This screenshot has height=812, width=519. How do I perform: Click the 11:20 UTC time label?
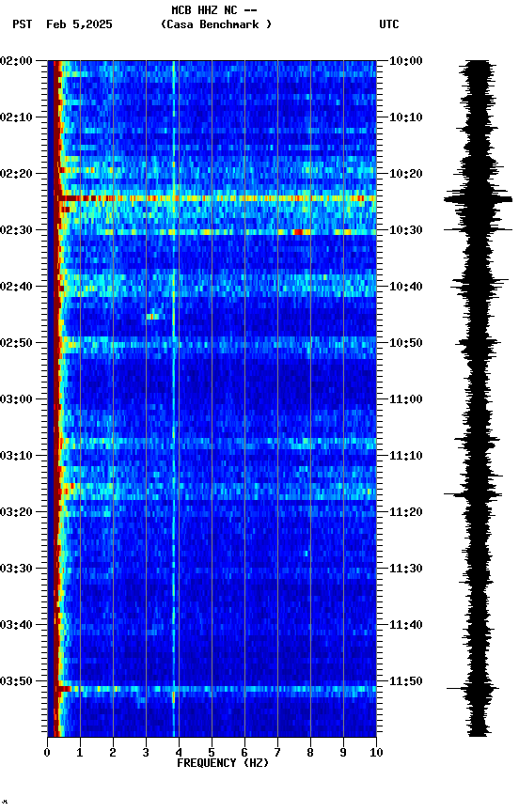[406, 512]
